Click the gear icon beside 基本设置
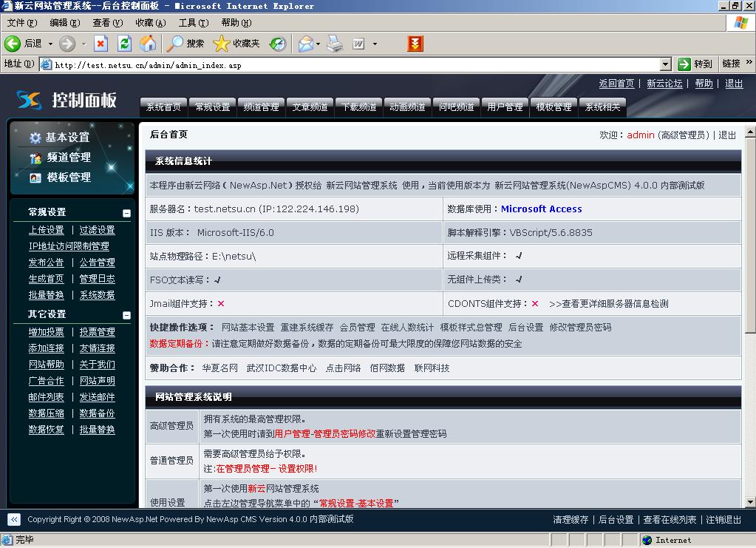Viewport: 756px width, 548px height. click(x=35, y=138)
